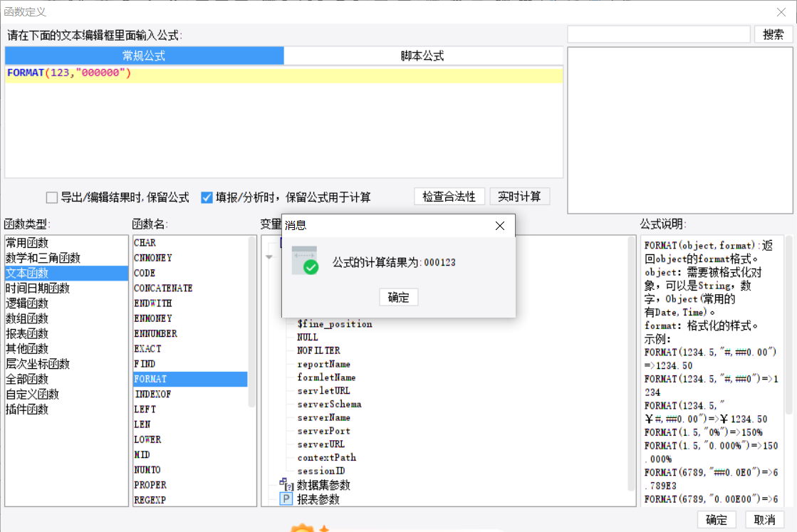Click the function name list scrollbar
Viewport: 797px width, 532px height.
pos(251,322)
